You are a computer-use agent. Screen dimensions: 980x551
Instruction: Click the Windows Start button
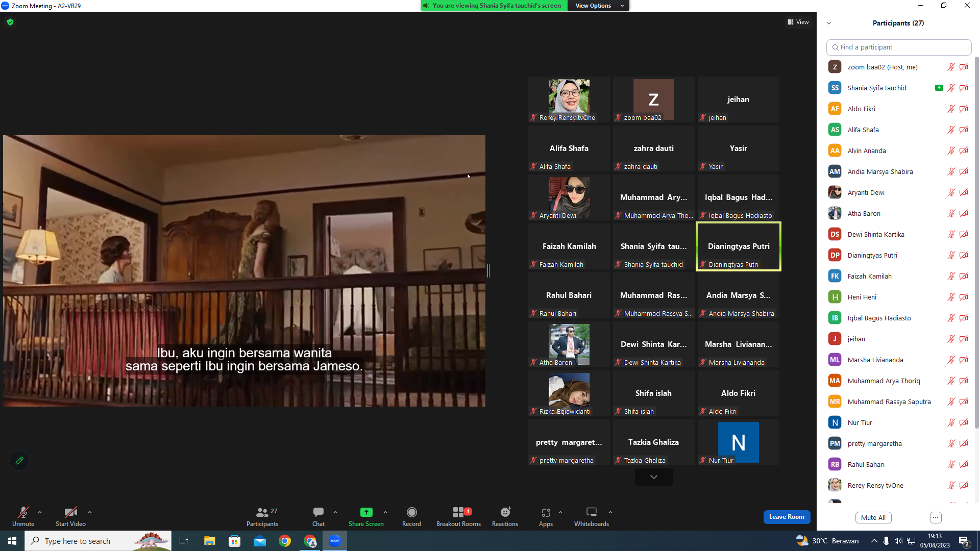tap(12, 541)
